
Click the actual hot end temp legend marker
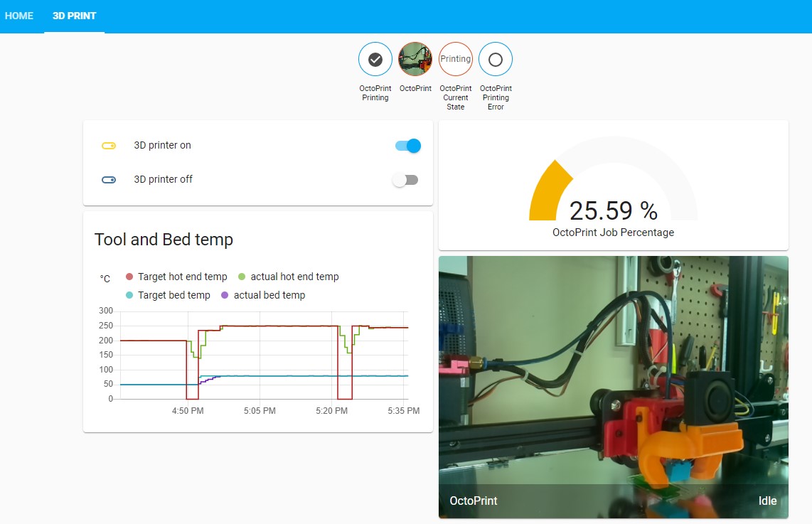(x=242, y=277)
